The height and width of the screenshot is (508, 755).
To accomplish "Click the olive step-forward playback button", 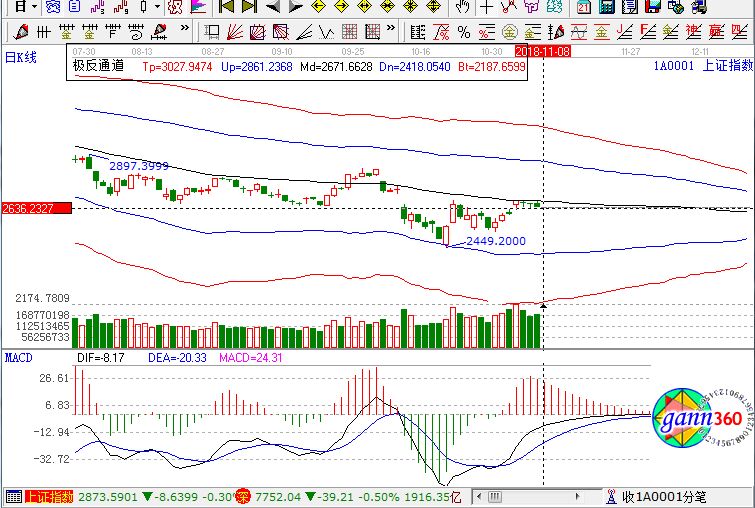I will click(x=249, y=7).
